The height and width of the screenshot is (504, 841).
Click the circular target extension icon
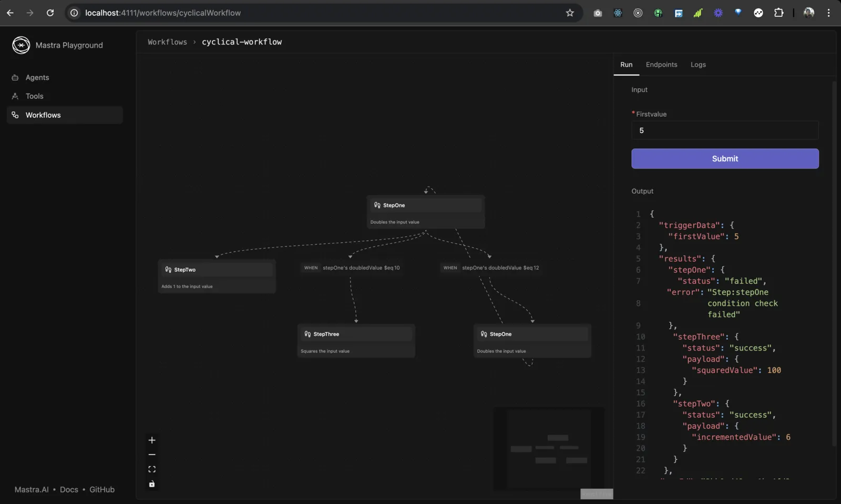point(638,13)
